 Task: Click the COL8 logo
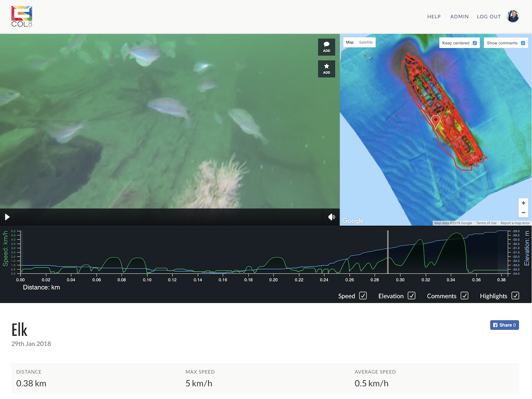22,17
